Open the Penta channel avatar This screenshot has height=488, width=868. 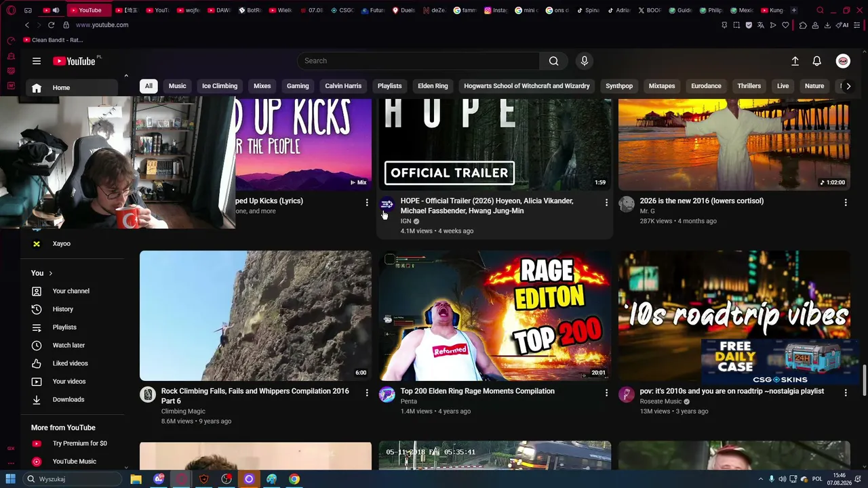point(387,394)
